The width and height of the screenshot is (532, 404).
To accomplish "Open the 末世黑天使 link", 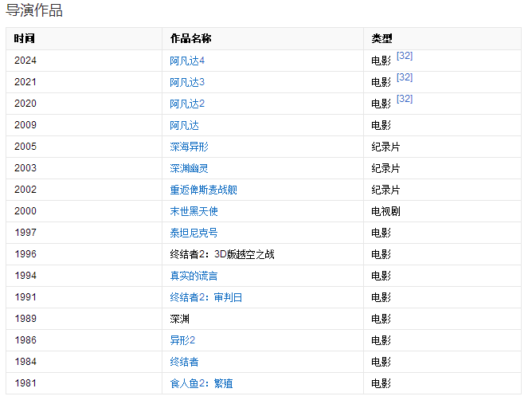I will 194,211.
